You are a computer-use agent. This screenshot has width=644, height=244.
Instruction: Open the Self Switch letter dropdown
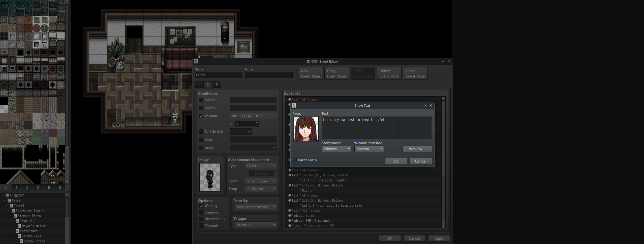pyautogui.click(x=240, y=132)
